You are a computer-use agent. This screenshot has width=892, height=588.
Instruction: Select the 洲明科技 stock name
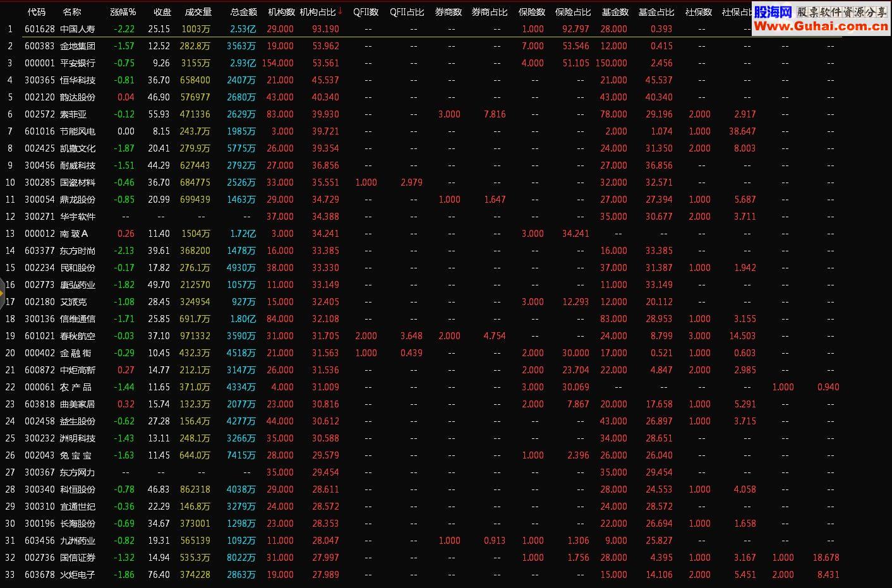pos(78,438)
